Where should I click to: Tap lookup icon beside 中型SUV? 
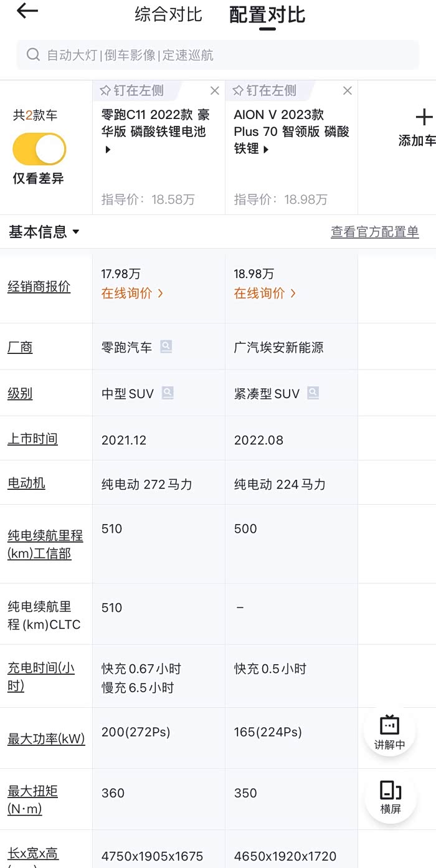pyautogui.click(x=168, y=393)
